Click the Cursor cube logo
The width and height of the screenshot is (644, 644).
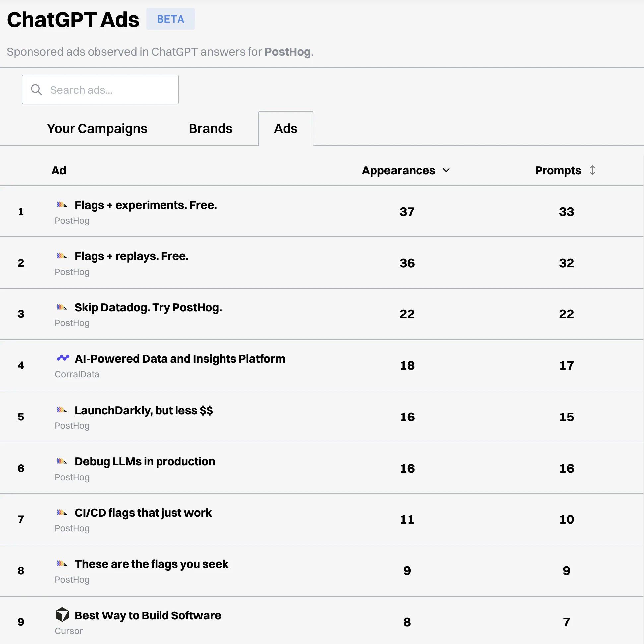63,615
